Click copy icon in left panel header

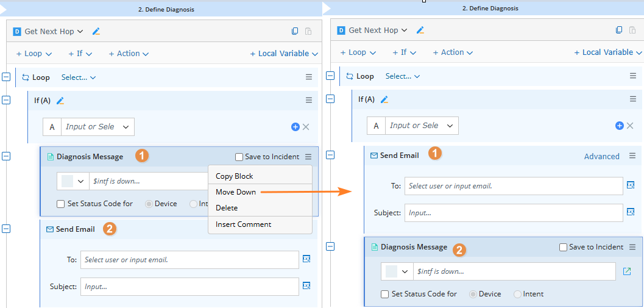coord(295,31)
